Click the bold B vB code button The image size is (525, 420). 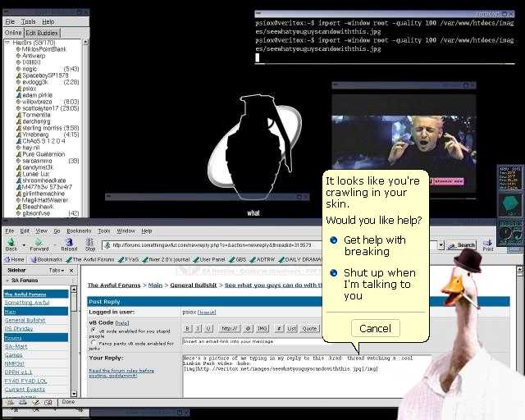coord(188,329)
